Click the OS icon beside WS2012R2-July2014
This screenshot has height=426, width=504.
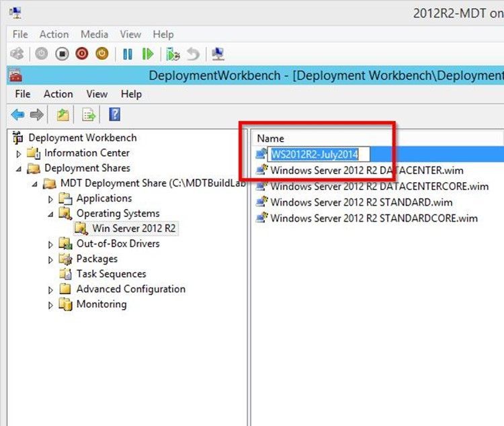pos(261,154)
